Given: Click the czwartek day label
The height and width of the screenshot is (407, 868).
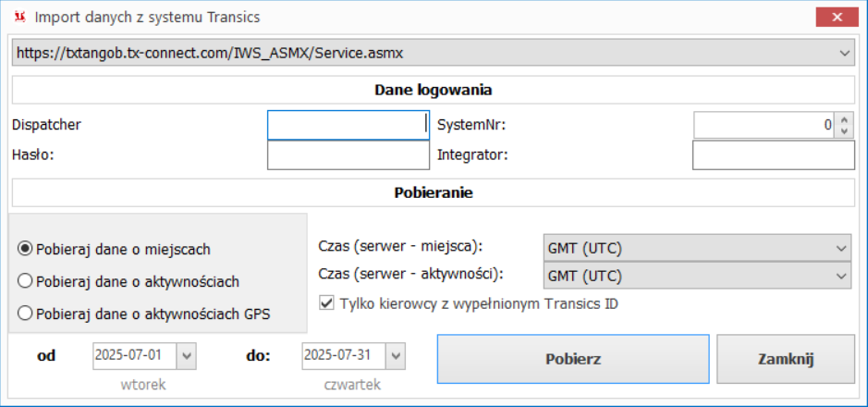Looking at the screenshot, I should point(352,385).
